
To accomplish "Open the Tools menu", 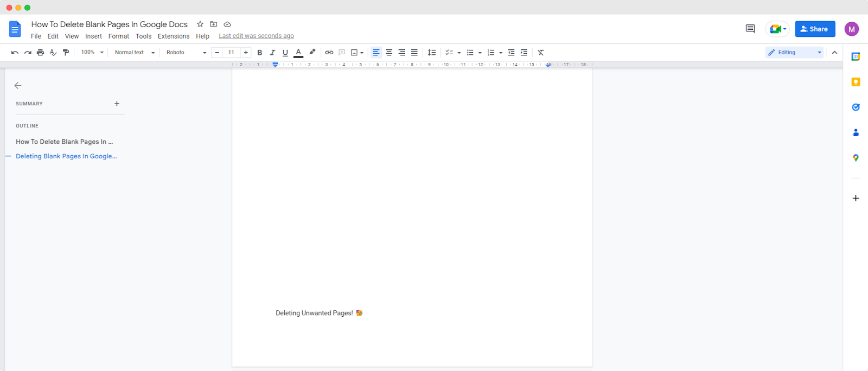I will click(144, 36).
